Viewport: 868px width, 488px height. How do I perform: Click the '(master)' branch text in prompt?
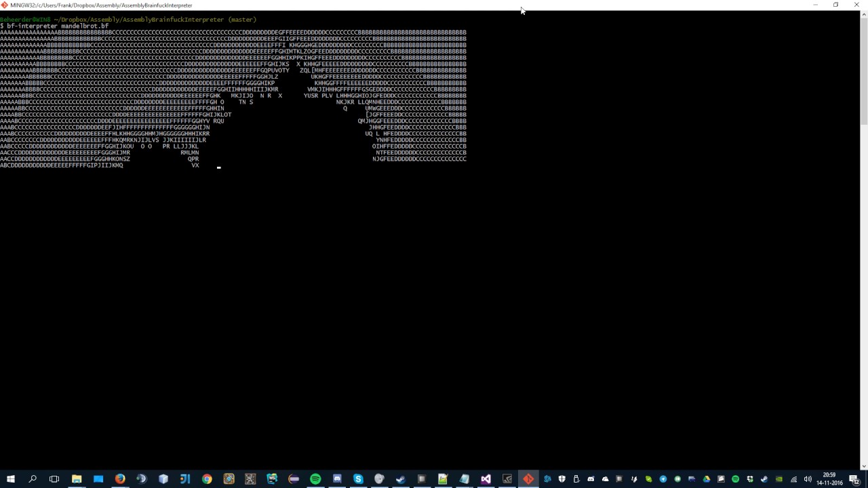click(x=243, y=20)
